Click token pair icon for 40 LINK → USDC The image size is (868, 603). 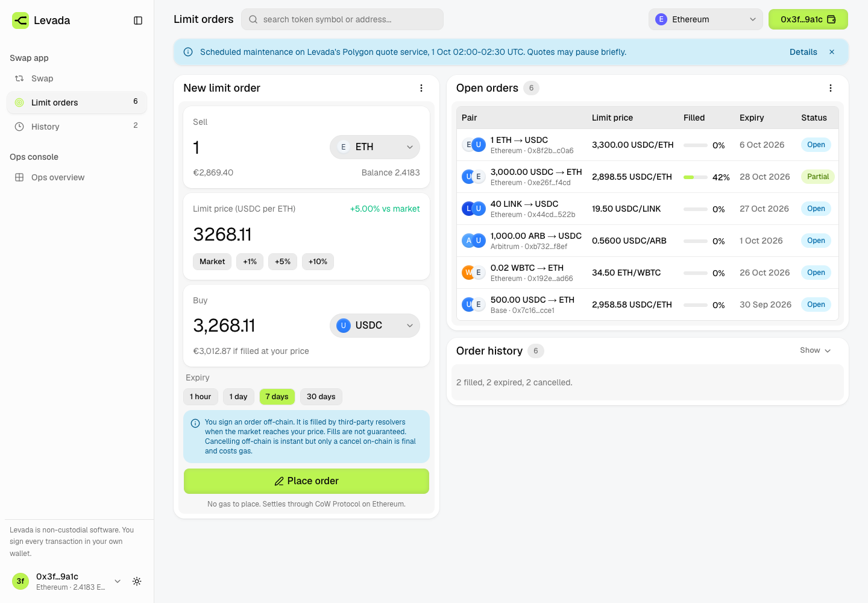pos(474,209)
